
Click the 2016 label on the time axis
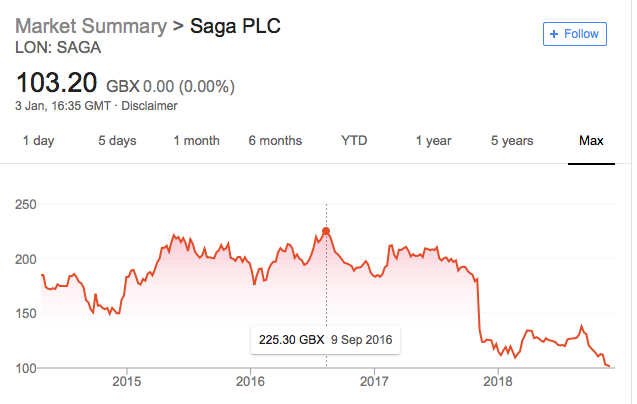click(250, 381)
